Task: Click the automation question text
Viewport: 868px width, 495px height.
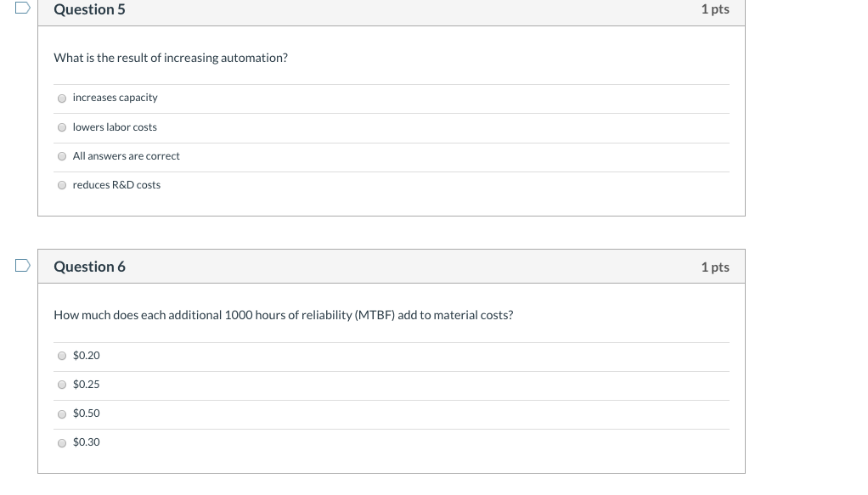Action: (171, 58)
